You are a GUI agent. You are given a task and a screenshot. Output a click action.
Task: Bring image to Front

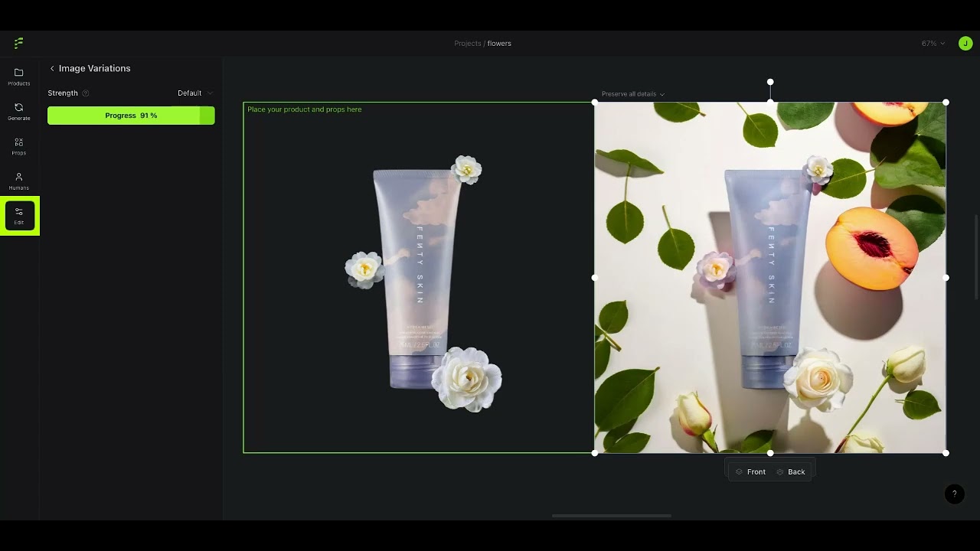[x=750, y=472]
